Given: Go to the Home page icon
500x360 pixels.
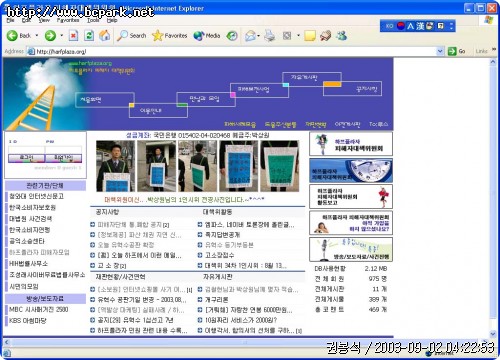Looking at the screenshot, I should click(105, 35).
